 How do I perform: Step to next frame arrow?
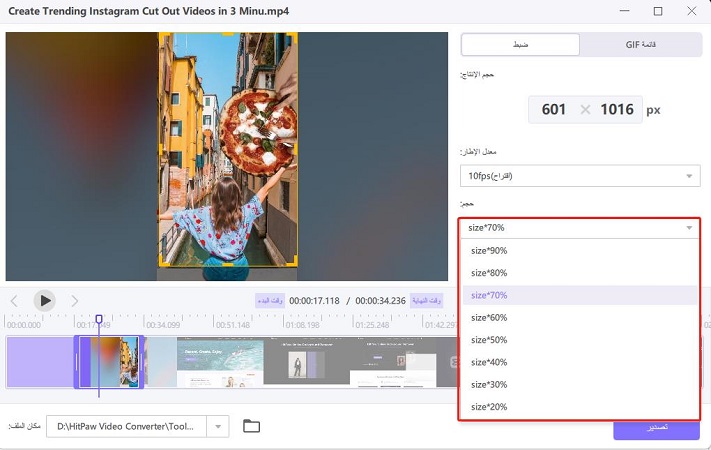(75, 301)
